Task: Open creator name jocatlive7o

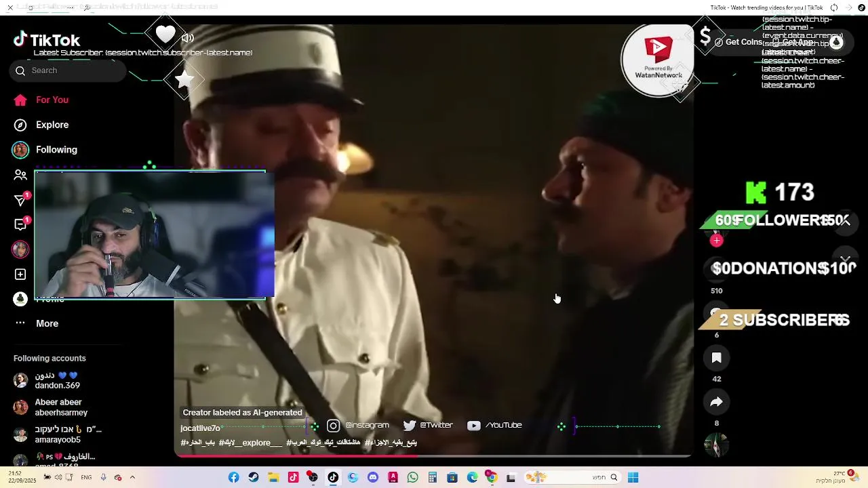Action: click(x=200, y=428)
